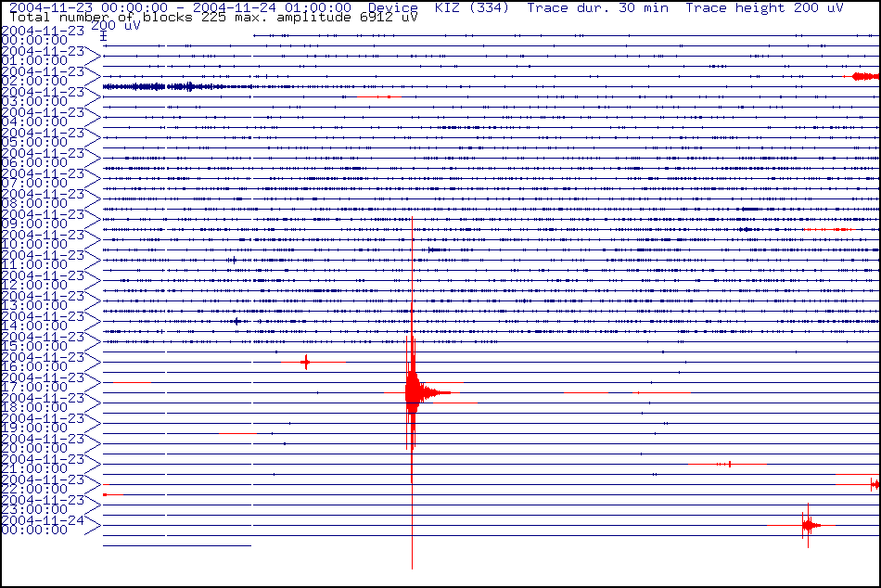This screenshot has height=588, width=881.
Task: Select the red event at the end of the 22:00 trace
Action: [x=875, y=484]
